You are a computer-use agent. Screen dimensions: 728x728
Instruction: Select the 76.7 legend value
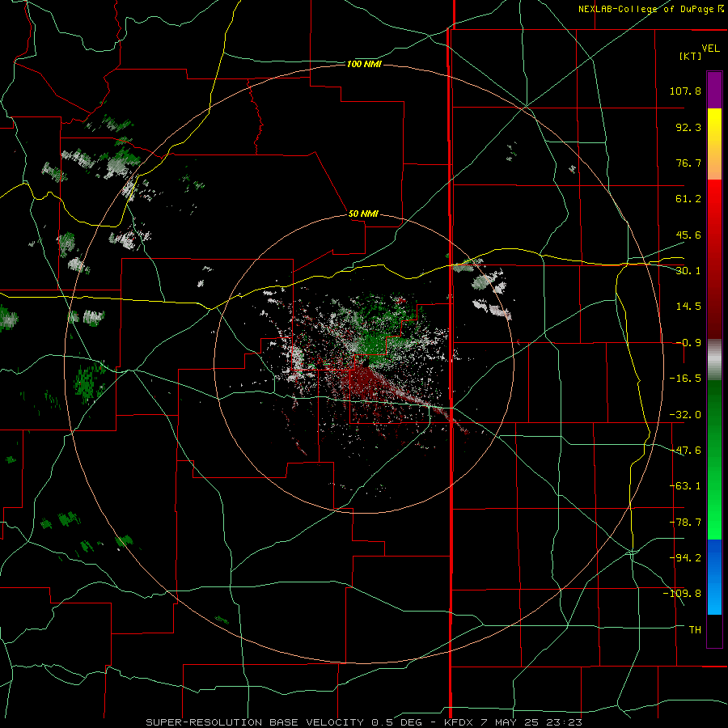point(688,163)
